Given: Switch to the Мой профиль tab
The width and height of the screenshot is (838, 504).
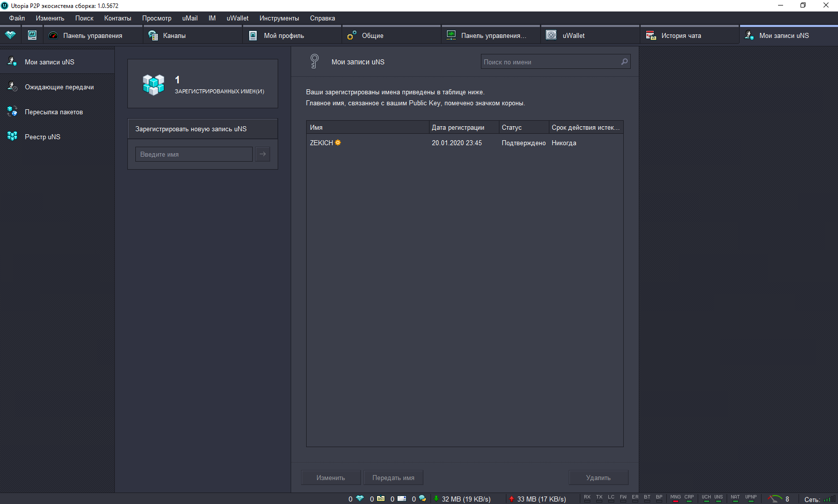Looking at the screenshot, I should (292, 35).
